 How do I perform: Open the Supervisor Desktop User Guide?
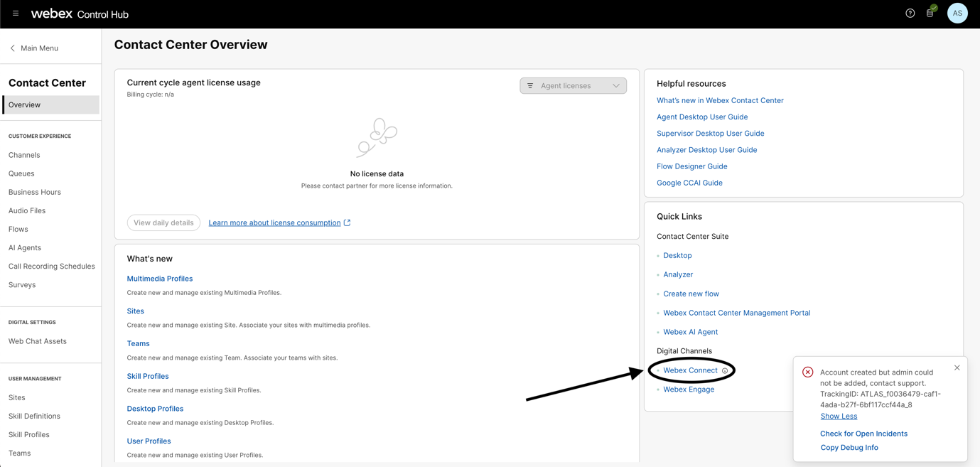point(711,133)
